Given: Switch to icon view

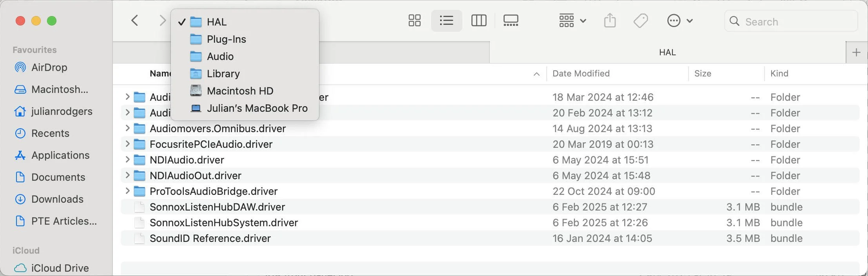Looking at the screenshot, I should 415,20.
